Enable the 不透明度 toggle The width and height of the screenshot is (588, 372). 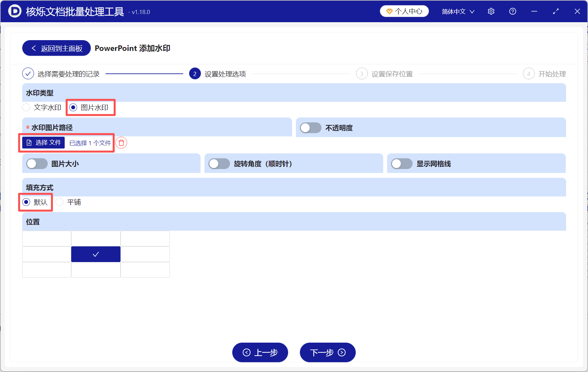point(310,128)
